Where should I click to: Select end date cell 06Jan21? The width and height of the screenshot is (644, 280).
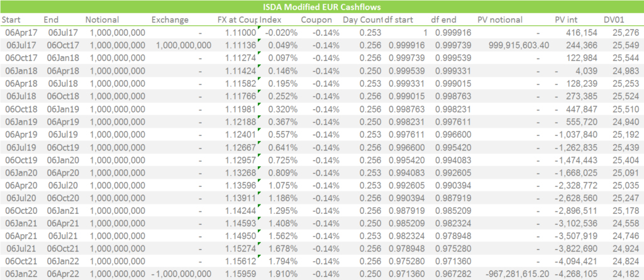click(63, 210)
